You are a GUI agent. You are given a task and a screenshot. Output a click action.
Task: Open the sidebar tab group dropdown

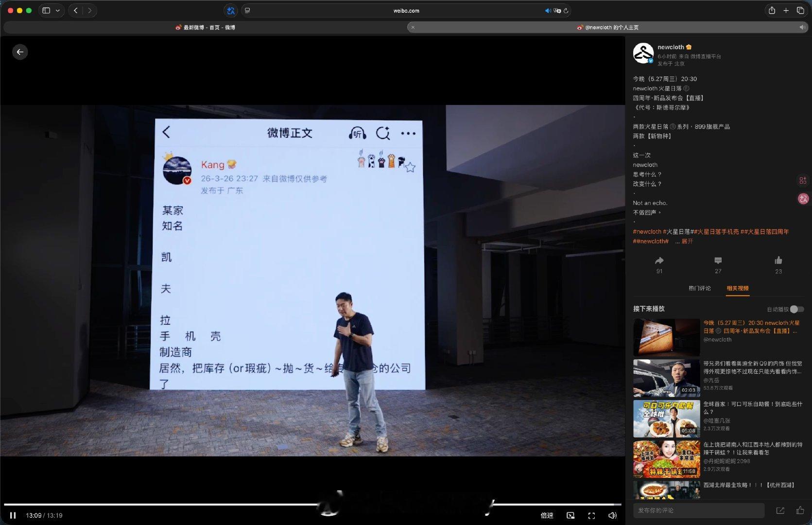tap(58, 11)
